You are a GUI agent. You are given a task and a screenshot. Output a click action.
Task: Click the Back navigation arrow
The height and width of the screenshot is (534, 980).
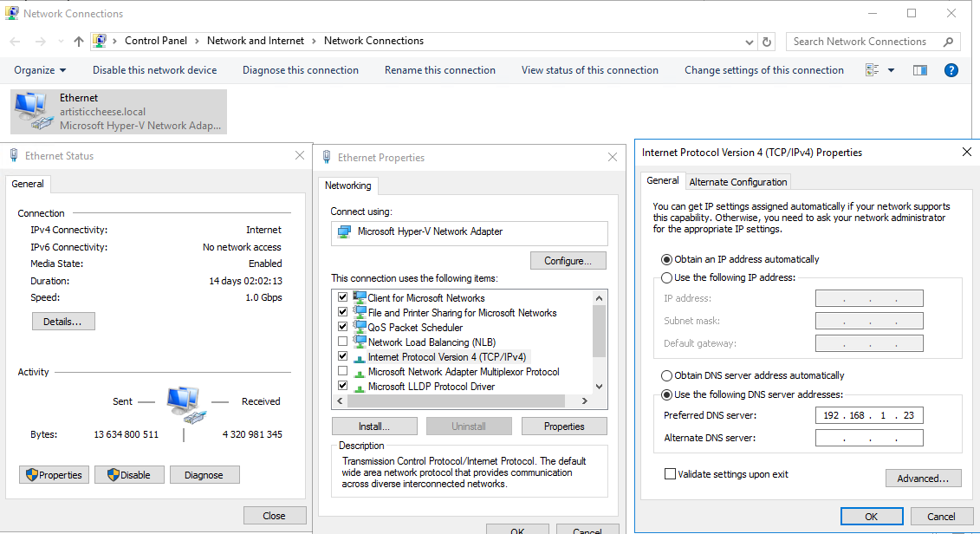(16, 41)
